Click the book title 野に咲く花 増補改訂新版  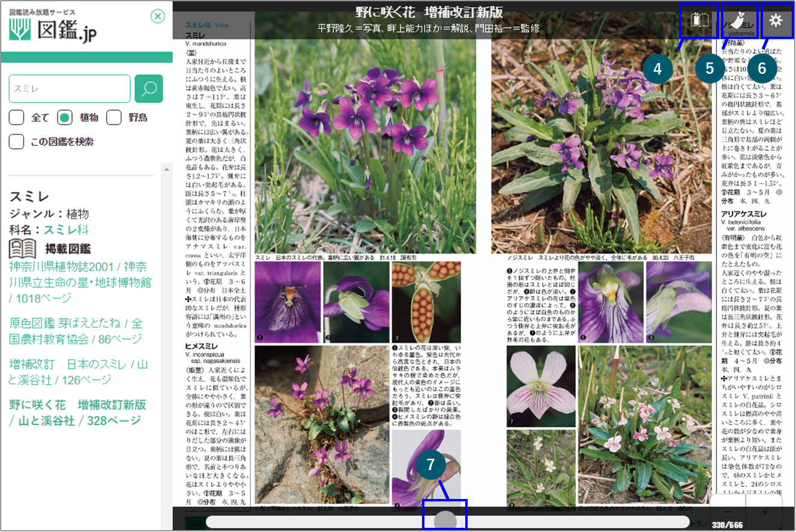[x=429, y=13]
